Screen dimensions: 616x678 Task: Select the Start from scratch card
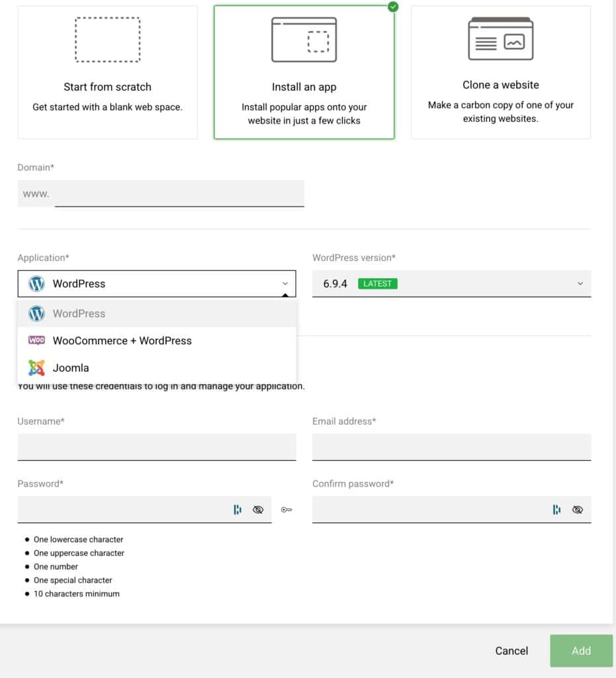pos(108,72)
